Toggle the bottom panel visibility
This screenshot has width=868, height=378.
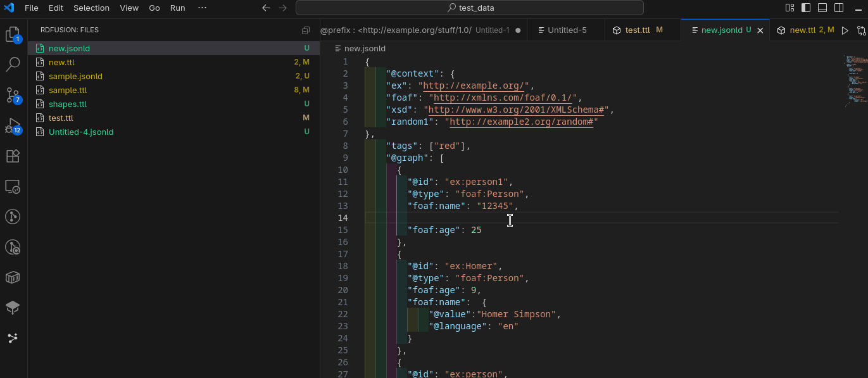(x=822, y=6)
